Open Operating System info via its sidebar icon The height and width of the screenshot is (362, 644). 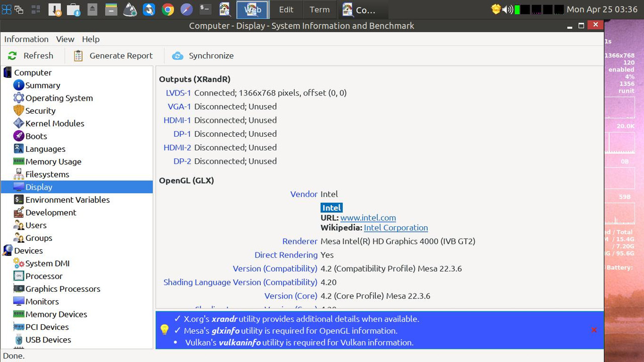(19, 98)
